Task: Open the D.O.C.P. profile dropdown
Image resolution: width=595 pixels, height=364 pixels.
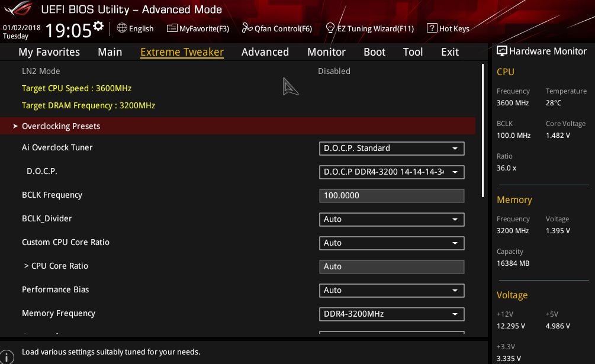Action: point(391,172)
